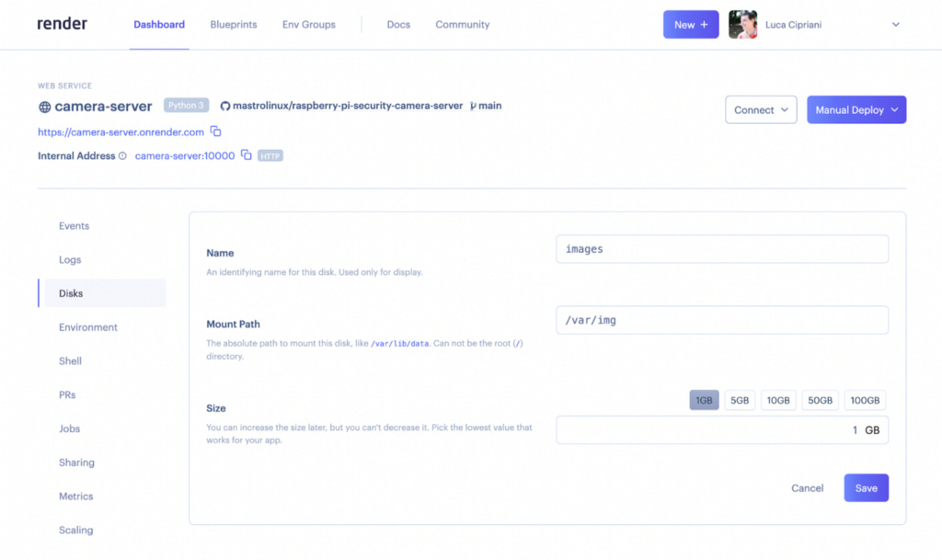Open Scaling in the sidebar
The height and width of the screenshot is (560, 942).
(75, 530)
